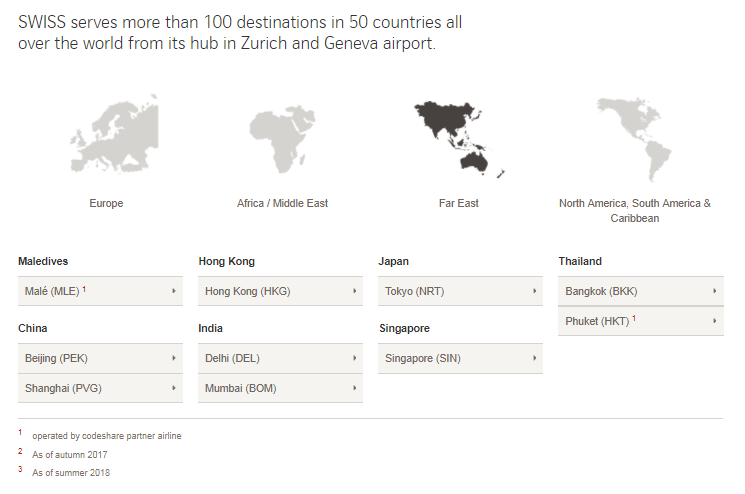Open the Delhi (DEL) destination
The image size is (745, 494).
[280, 358]
